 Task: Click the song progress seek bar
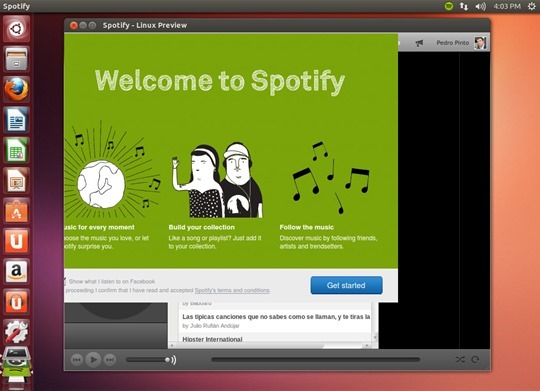pos(315,360)
